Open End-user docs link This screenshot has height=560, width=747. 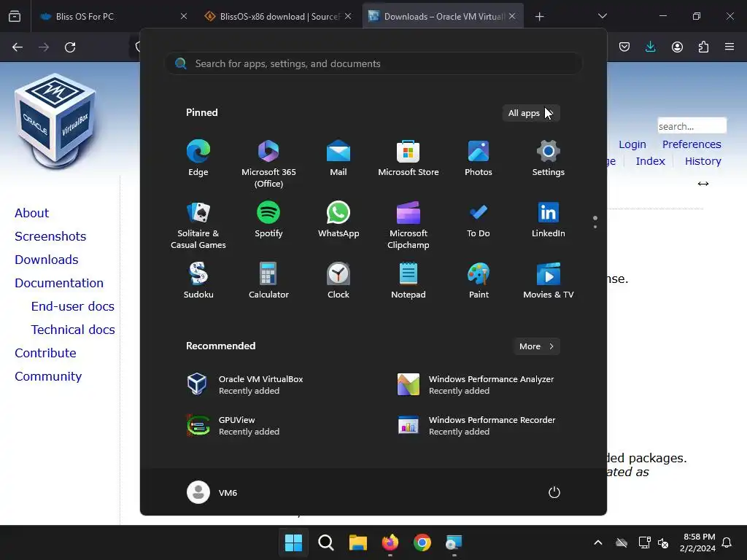tap(72, 306)
